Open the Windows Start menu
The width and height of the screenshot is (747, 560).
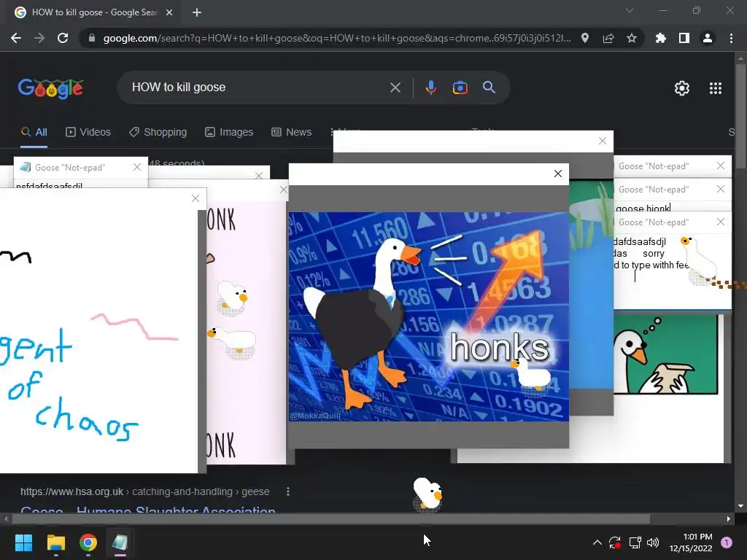click(23, 542)
